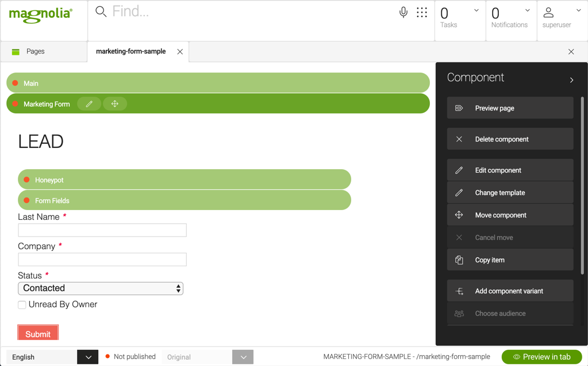Click the superuser profile icon

tap(548, 13)
